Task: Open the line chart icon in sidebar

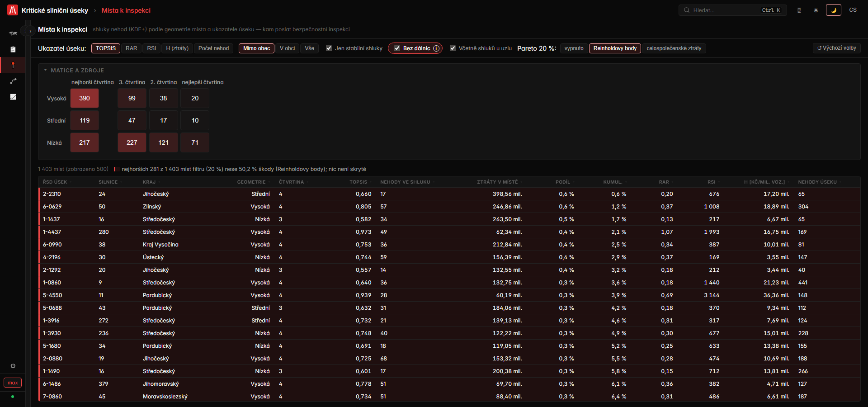Action: click(x=13, y=97)
